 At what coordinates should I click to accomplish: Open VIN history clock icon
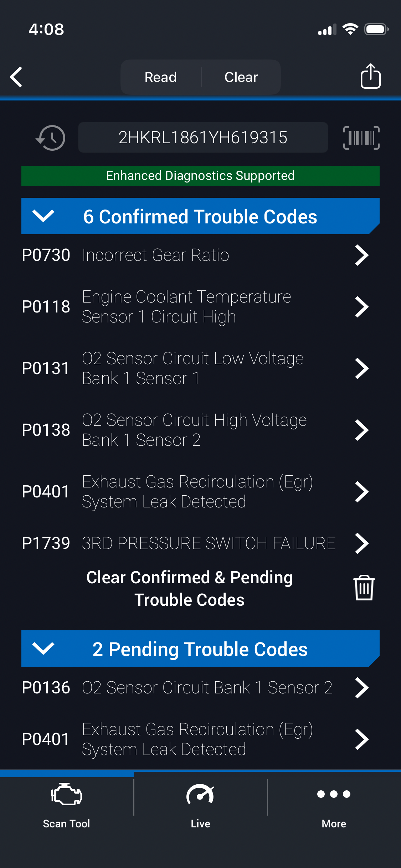point(51,138)
